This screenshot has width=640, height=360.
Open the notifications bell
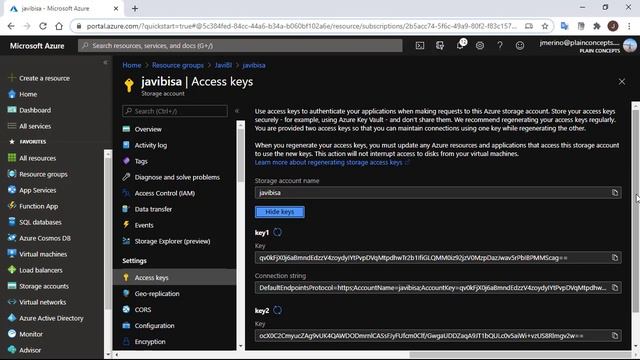click(x=460, y=45)
